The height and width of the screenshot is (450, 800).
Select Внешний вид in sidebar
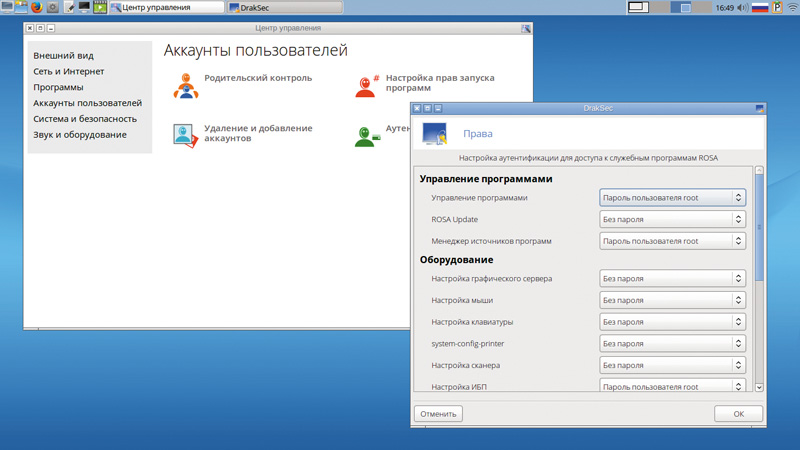point(63,56)
